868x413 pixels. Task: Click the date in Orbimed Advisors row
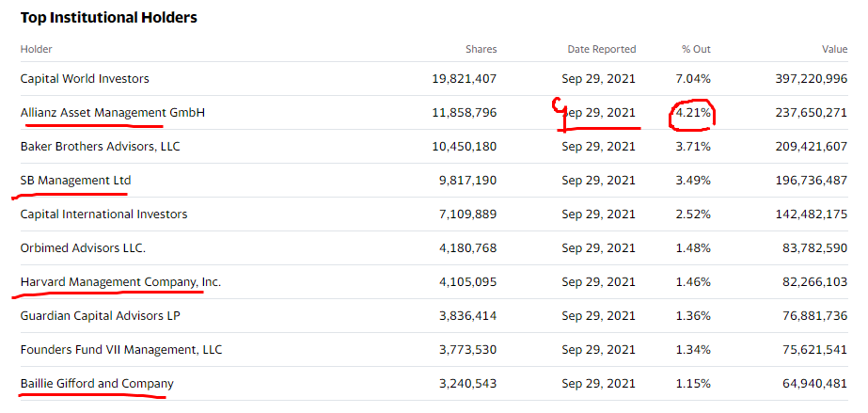coord(599,248)
